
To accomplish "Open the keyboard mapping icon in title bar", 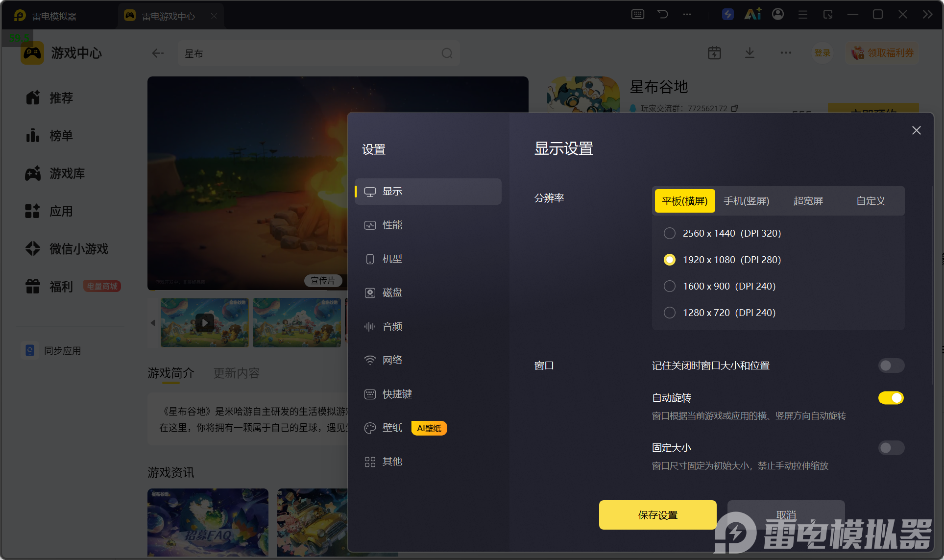I will click(638, 14).
